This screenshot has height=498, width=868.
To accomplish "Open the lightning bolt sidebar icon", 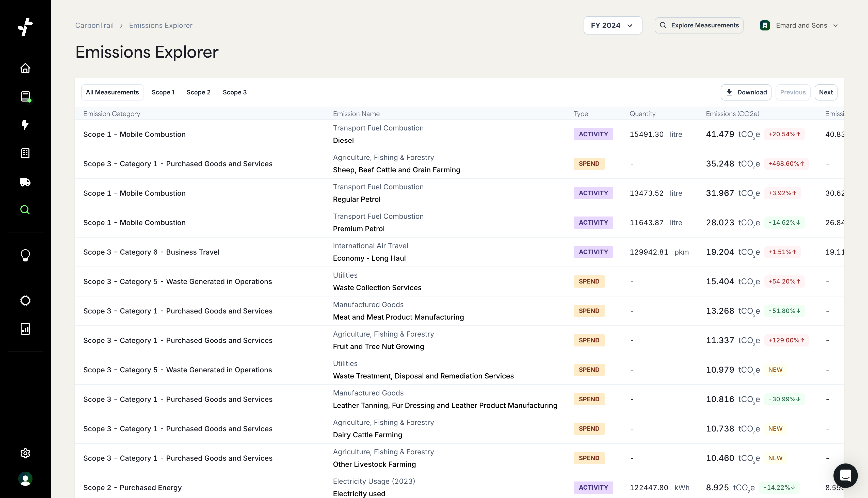I will pyautogui.click(x=25, y=124).
